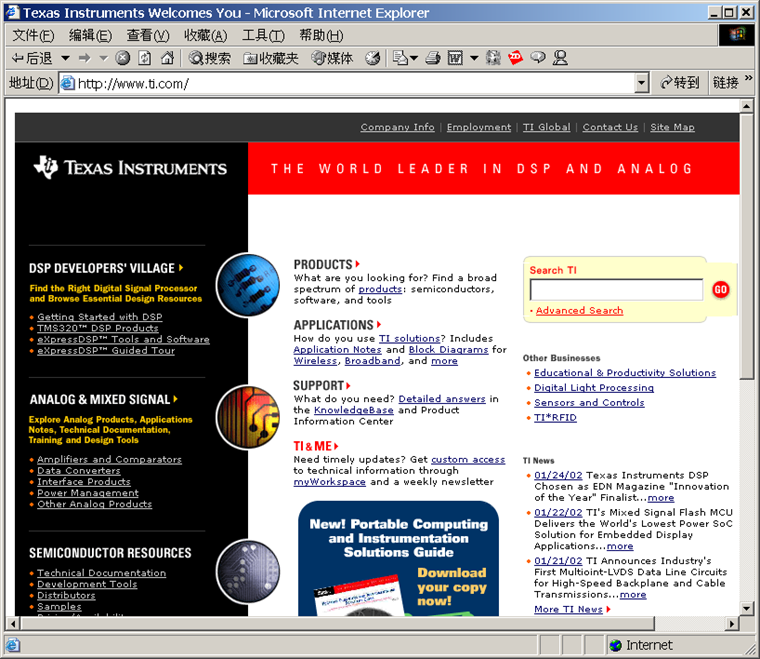Expand the Mail button dropdown arrow
Image resolution: width=760 pixels, height=659 pixels.
click(414, 59)
